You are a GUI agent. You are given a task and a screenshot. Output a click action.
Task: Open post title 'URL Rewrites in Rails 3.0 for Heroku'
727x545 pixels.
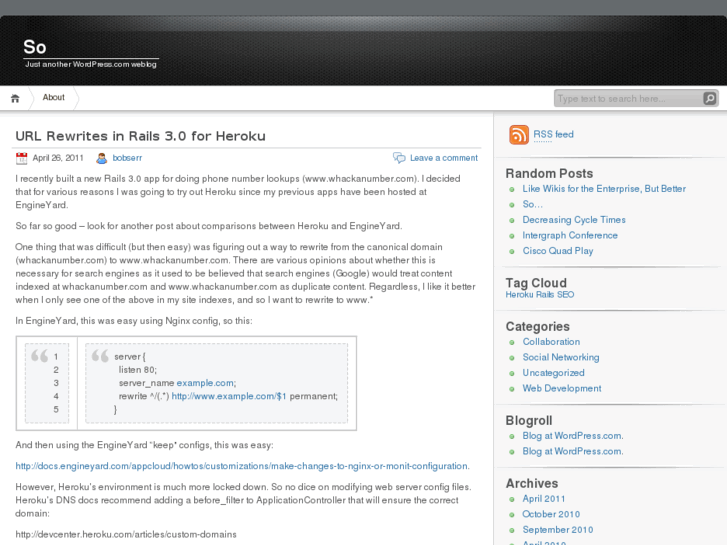(140, 136)
